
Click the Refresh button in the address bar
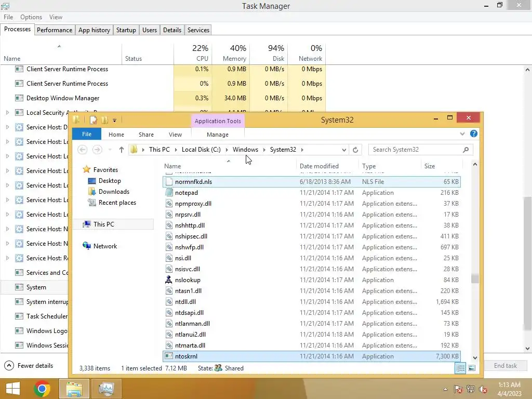[x=355, y=150]
